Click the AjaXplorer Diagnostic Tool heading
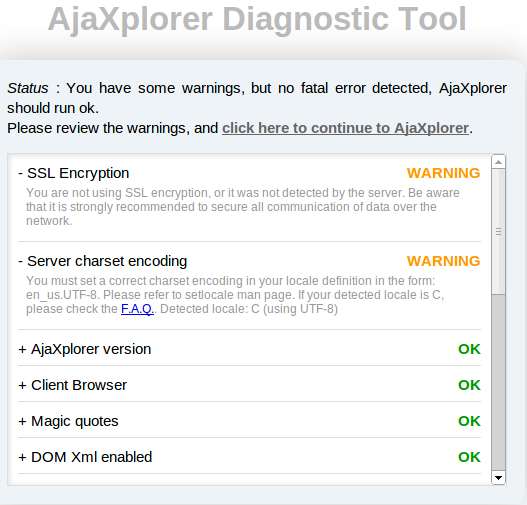This screenshot has height=505, width=527. tap(257, 19)
